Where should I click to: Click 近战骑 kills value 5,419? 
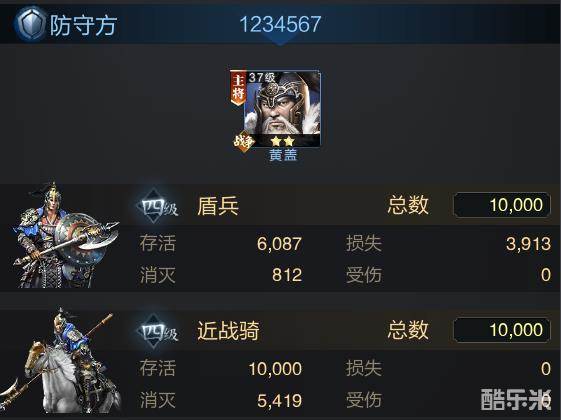point(279,401)
